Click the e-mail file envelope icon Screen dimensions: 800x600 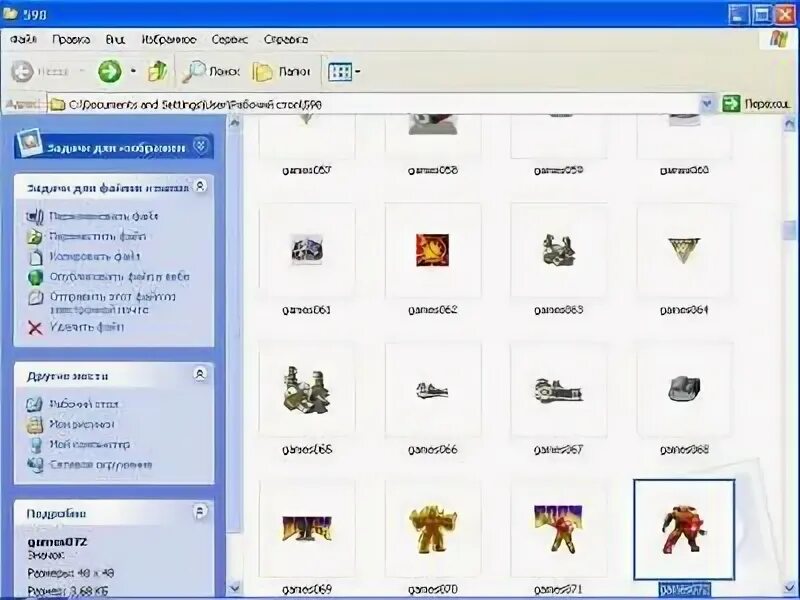(35, 297)
